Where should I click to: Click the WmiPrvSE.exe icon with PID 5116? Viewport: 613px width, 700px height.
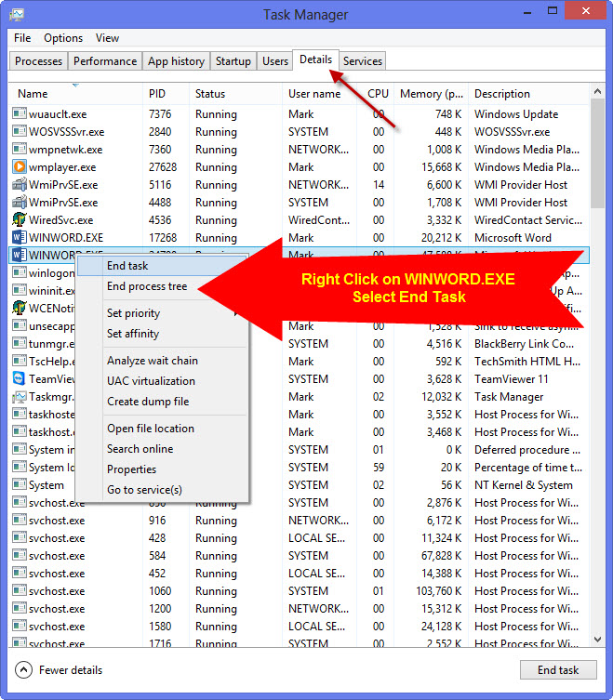point(20,184)
